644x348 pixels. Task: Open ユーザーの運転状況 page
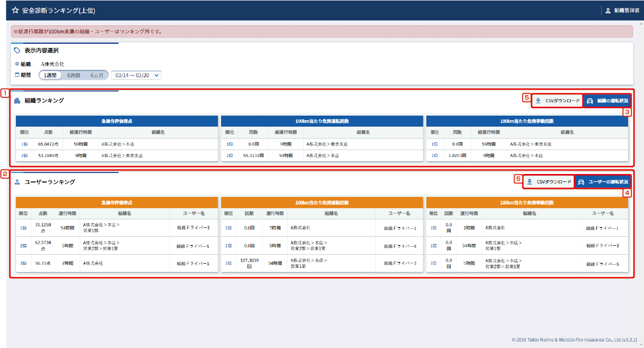[603, 182]
